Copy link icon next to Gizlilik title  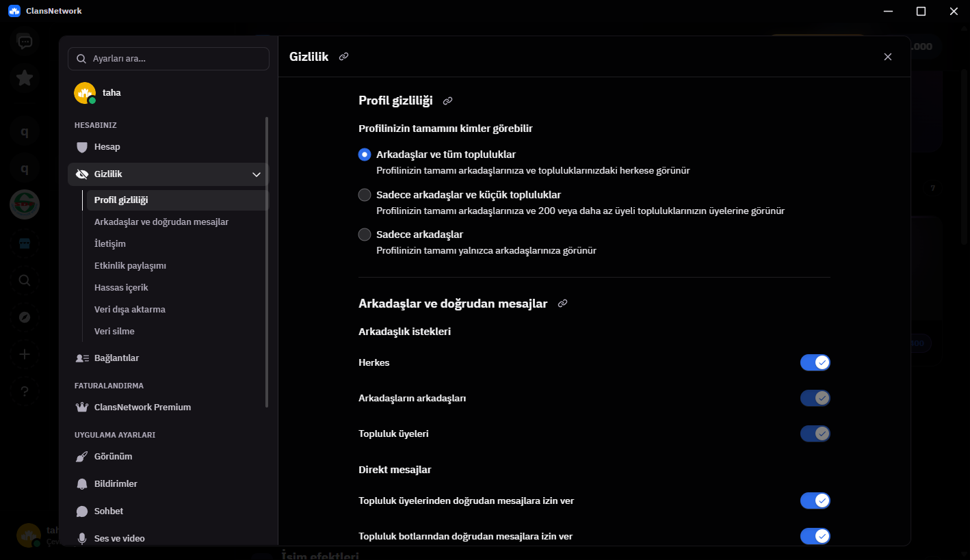[x=344, y=57]
